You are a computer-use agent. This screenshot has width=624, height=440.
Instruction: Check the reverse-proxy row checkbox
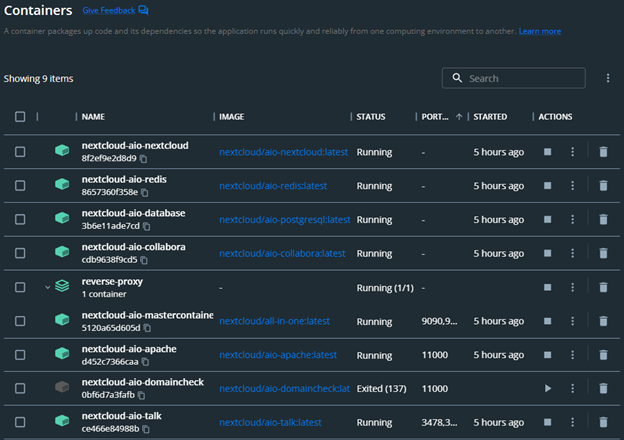pyautogui.click(x=20, y=287)
